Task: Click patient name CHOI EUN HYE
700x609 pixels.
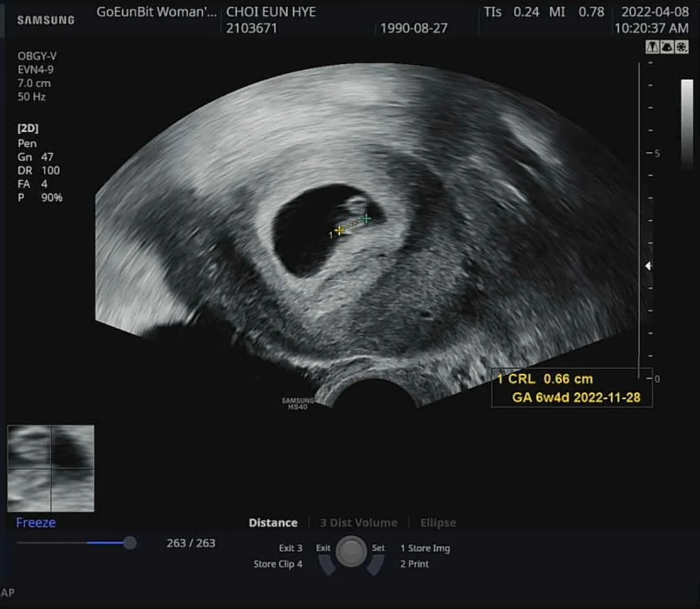Action: (271, 12)
